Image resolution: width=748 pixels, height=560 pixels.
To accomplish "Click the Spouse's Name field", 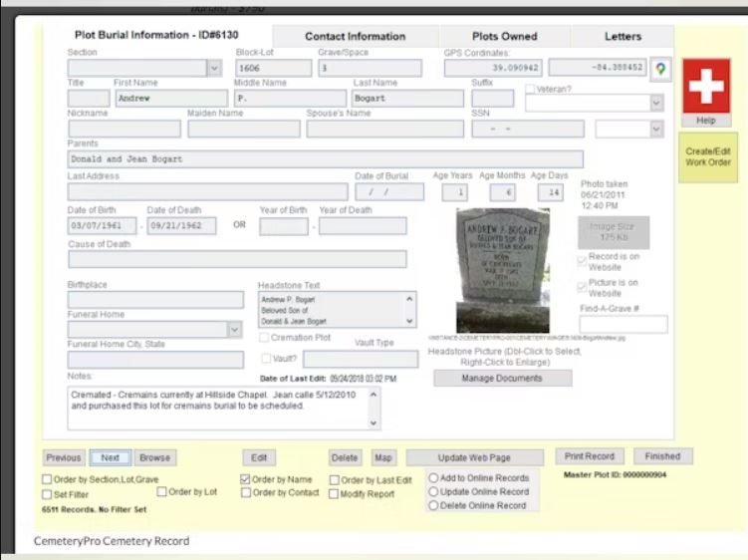I will (x=385, y=129).
